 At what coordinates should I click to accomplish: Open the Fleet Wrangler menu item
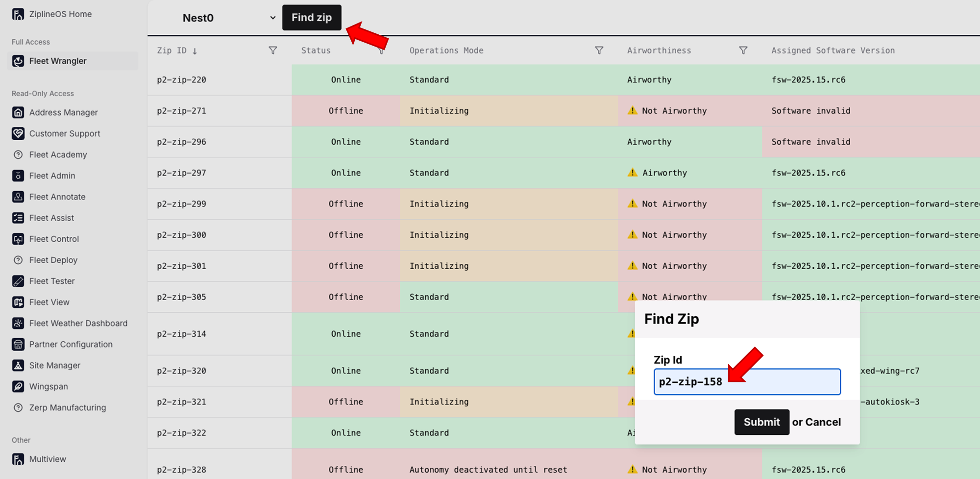point(73,61)
